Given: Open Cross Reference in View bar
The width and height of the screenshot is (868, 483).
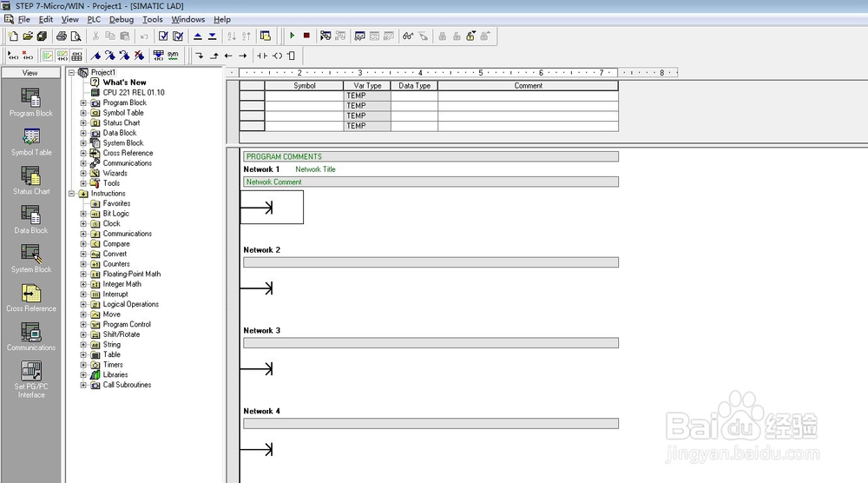Looking at the screenshot, I should coord(31,298).
